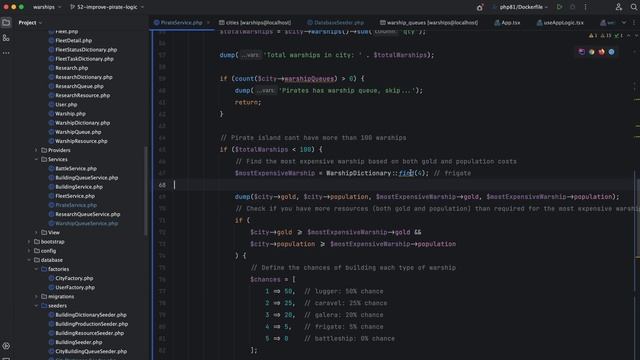Collapse the Services folder

[x=36, y=159]
